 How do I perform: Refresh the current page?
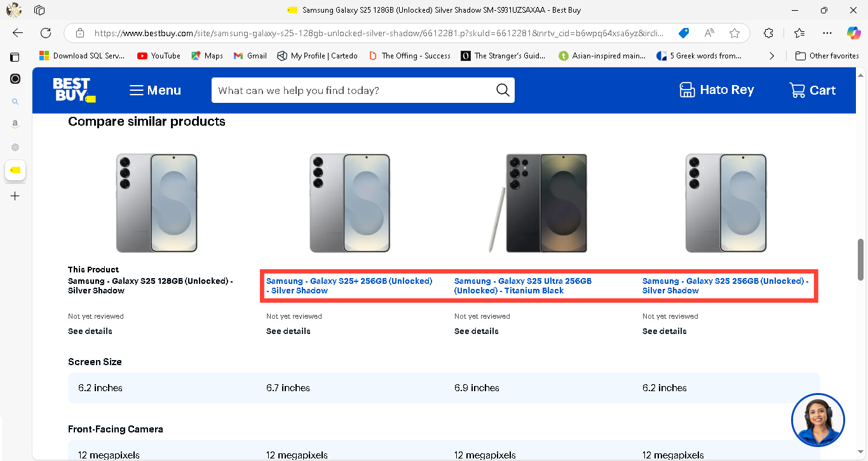click(46, 33)
